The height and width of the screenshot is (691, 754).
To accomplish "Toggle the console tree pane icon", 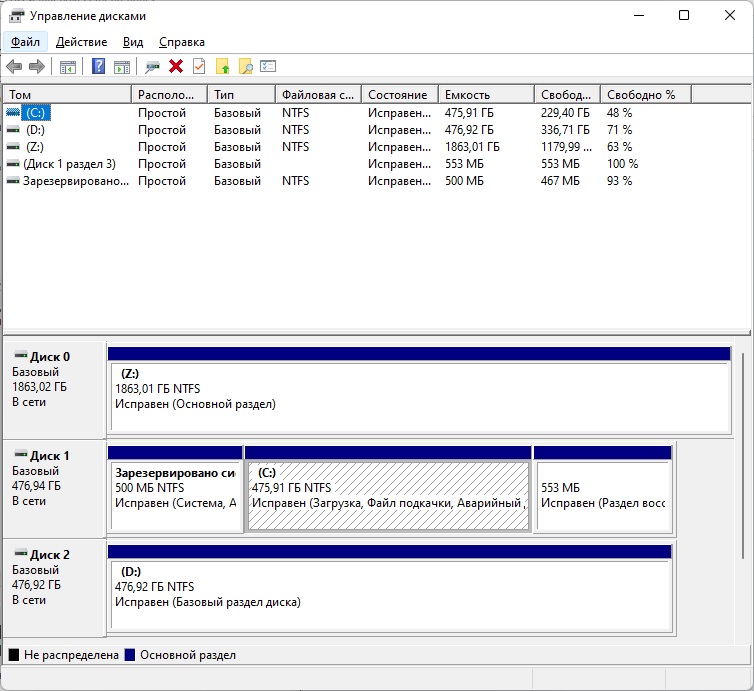I will (x=68, y=67).
